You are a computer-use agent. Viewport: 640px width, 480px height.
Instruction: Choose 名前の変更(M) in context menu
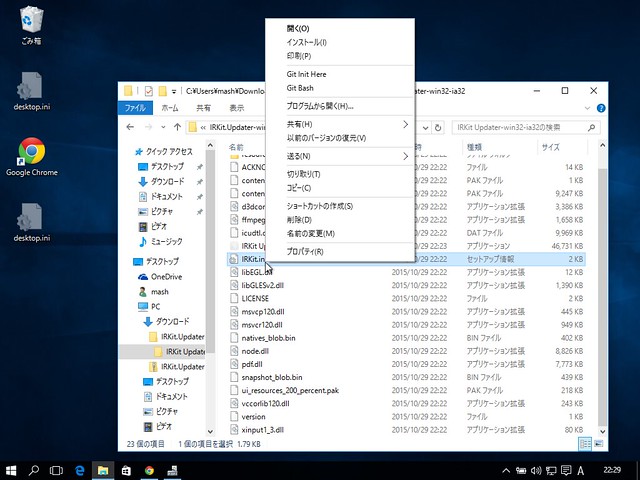[340, 234]
